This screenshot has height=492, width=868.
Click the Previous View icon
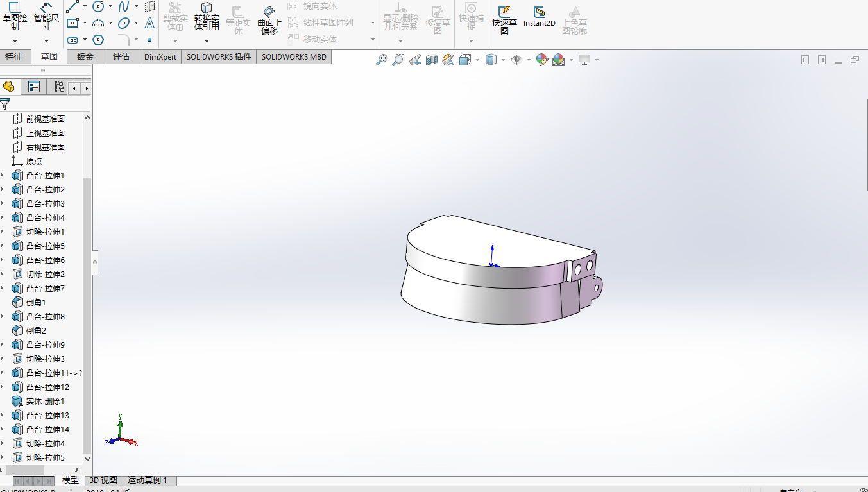click(415, 60)
